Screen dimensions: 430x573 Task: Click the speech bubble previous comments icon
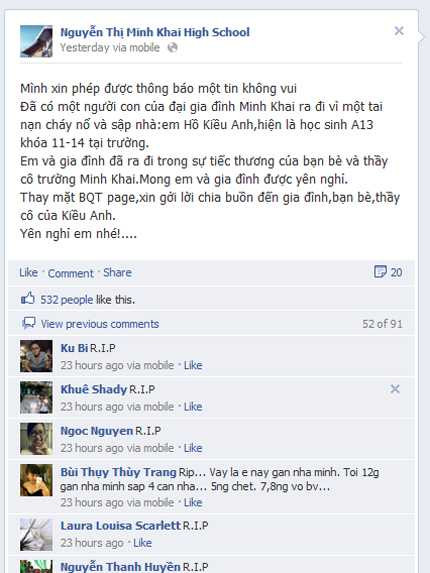pos(28,323)
